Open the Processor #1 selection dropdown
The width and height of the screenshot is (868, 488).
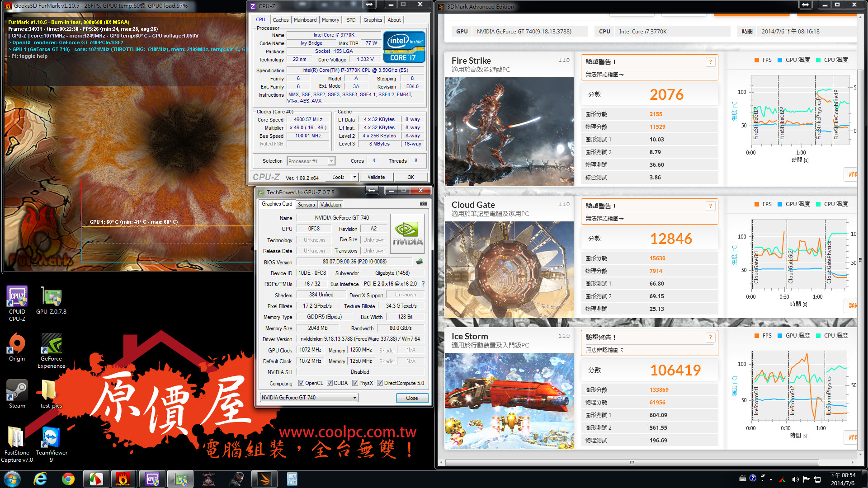tap(331, 161)
